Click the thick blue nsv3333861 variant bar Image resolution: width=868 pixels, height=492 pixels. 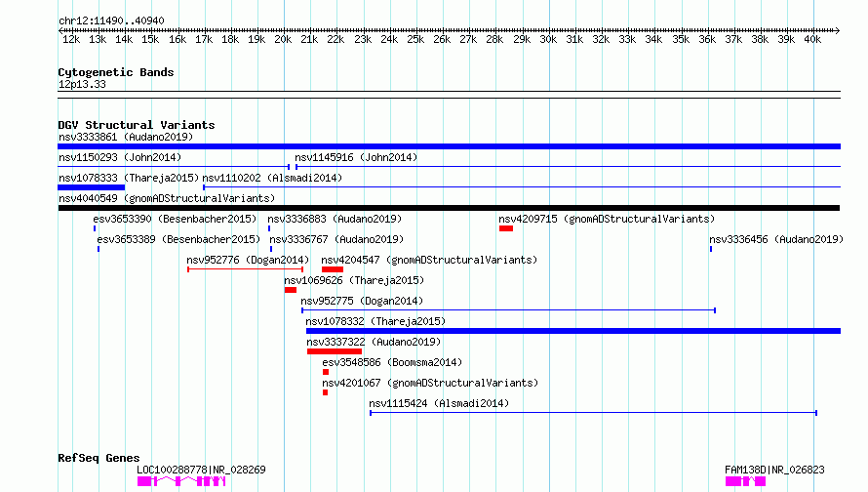(x=449, y=146)
